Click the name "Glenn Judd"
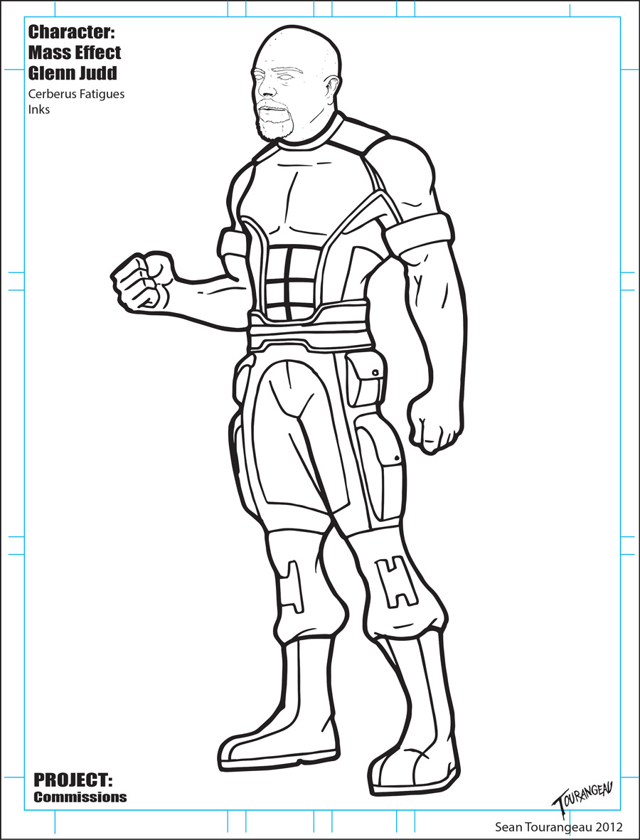This screenshot has height=840, width=640. (x=73, y=73)
